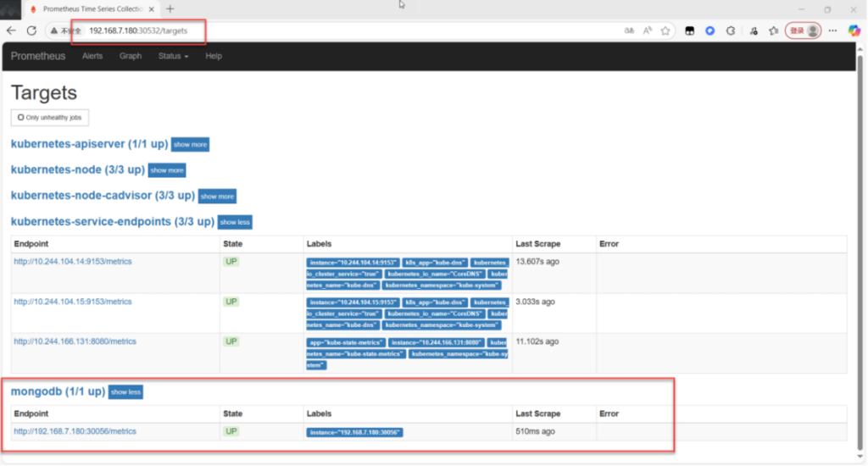
Task: Open a new browser tab
Action: (x=170, y=8)
